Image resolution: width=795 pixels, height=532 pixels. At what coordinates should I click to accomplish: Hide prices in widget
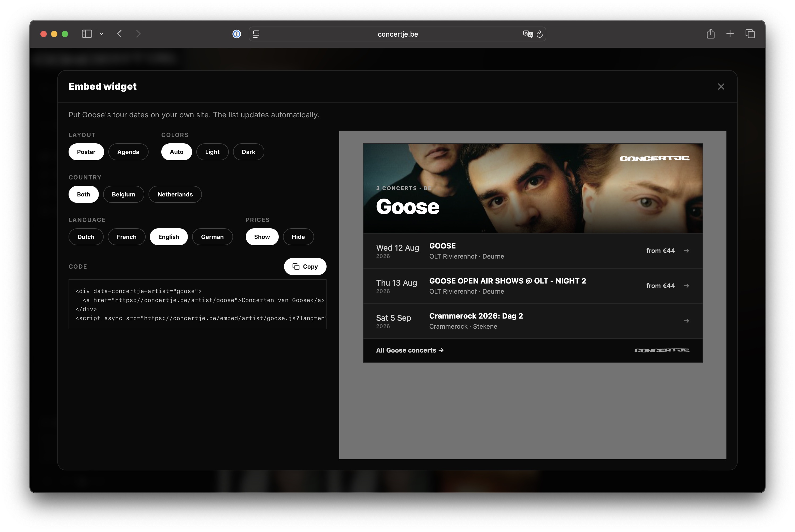tap(298, 237)
